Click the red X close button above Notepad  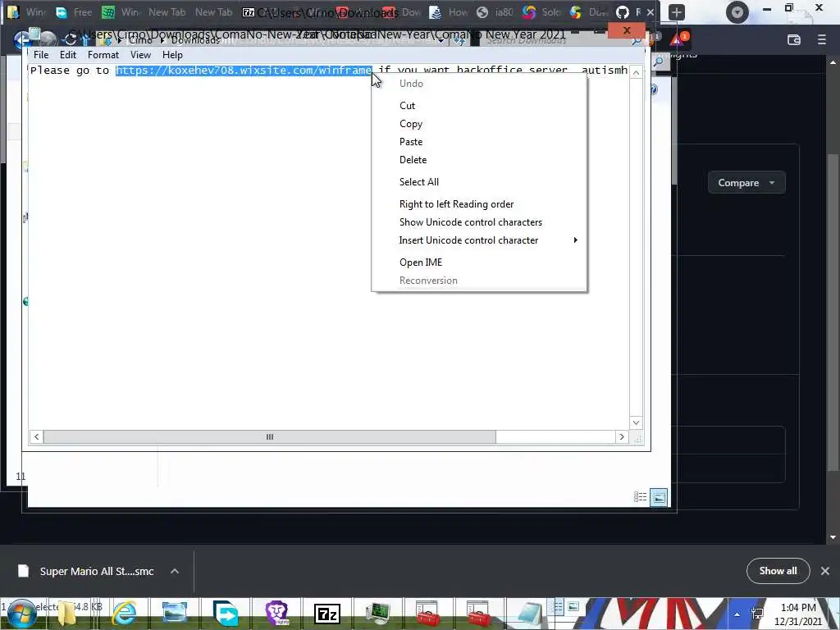627,30
